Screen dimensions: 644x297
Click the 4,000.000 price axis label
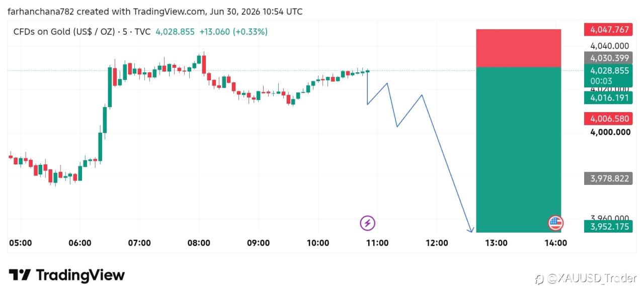click(610, 132)
